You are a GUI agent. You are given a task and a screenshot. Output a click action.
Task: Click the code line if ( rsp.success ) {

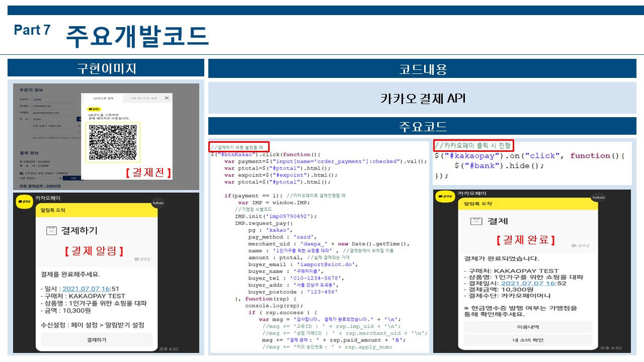(x=282, y=313)
